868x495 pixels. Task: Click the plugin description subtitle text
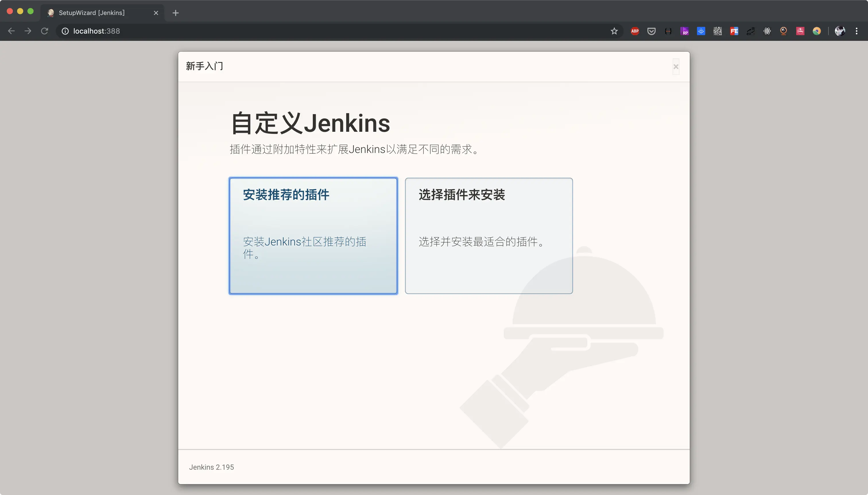click(x=355, y=149)
